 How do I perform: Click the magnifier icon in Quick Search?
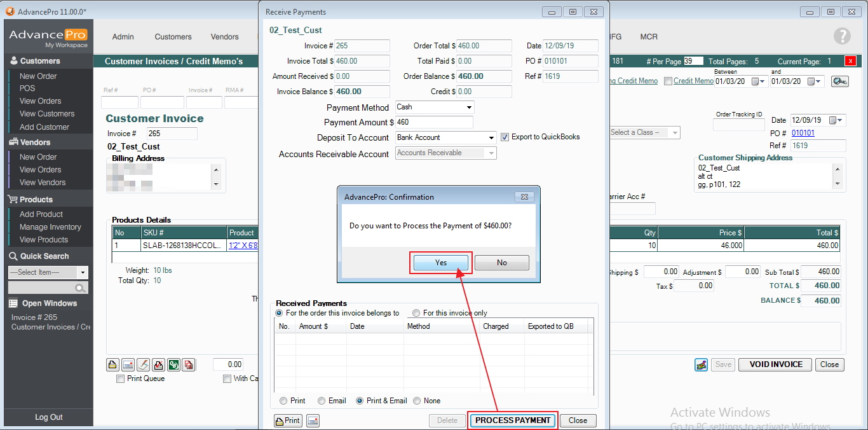pyautogui.click(x=80, y=288)
